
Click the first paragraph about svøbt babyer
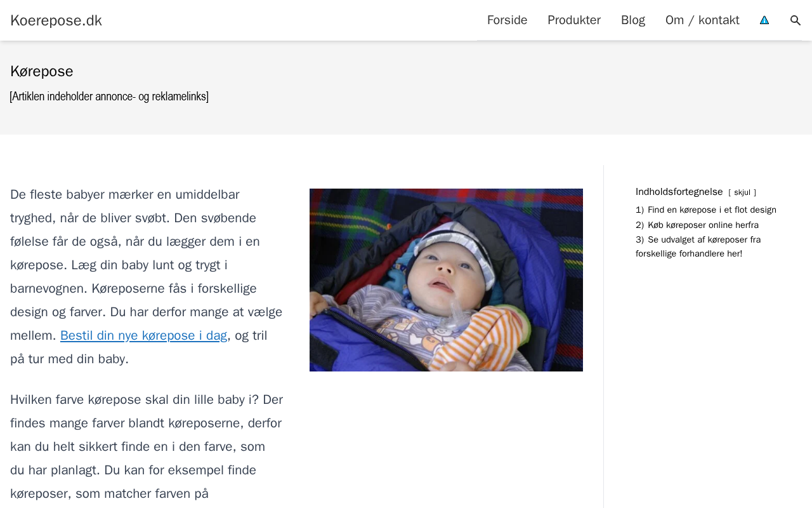click(147, 276)
